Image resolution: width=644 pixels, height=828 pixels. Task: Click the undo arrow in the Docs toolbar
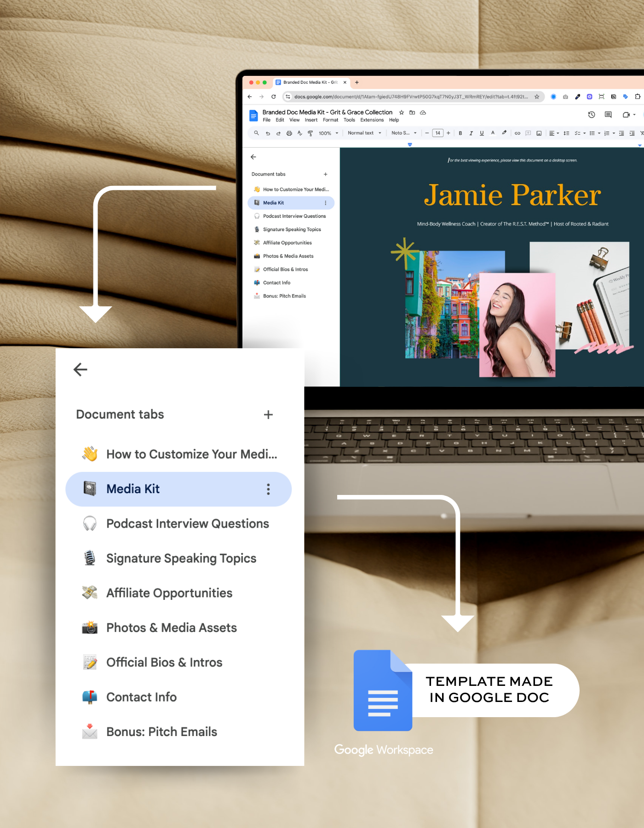click(x=268, y=133)
